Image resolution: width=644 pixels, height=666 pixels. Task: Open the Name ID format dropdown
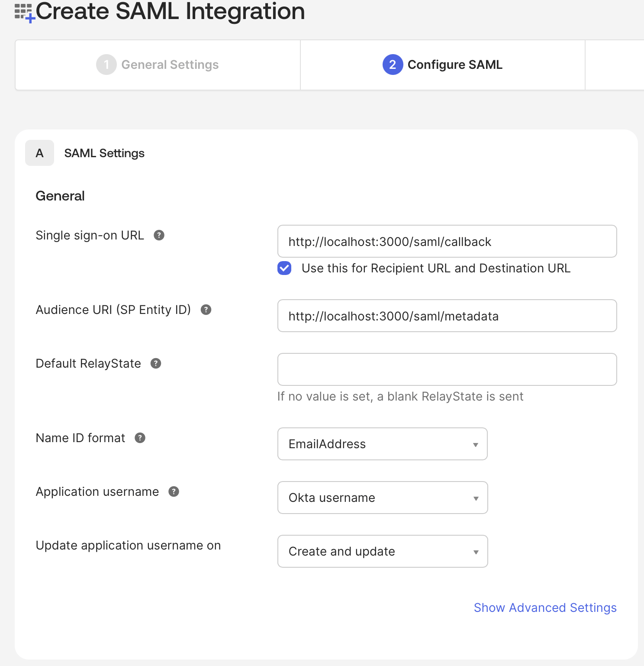tap(383, 444)
